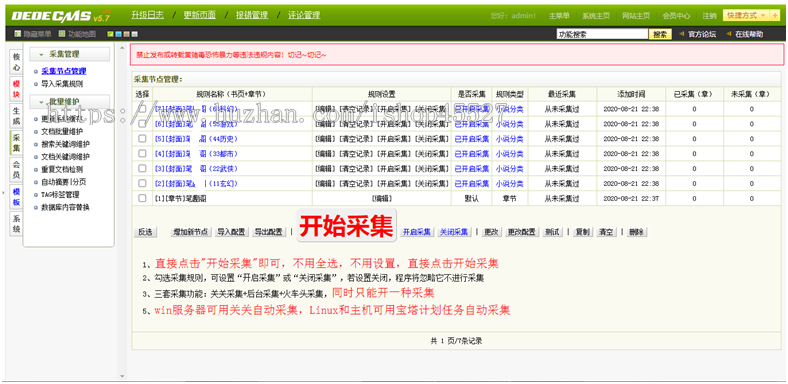Screen dimensions: 788x384
Task: Click the 关闭采集 button under the table
Action: click(454, 232)
